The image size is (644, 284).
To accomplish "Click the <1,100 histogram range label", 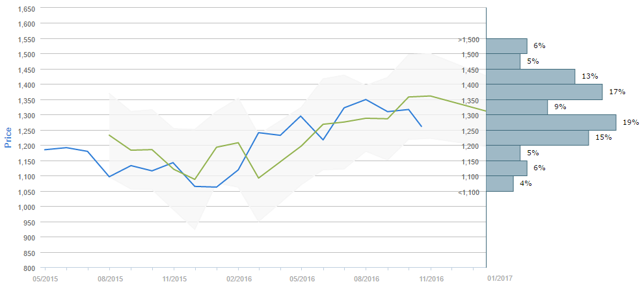I will click(x=468, y=192).
